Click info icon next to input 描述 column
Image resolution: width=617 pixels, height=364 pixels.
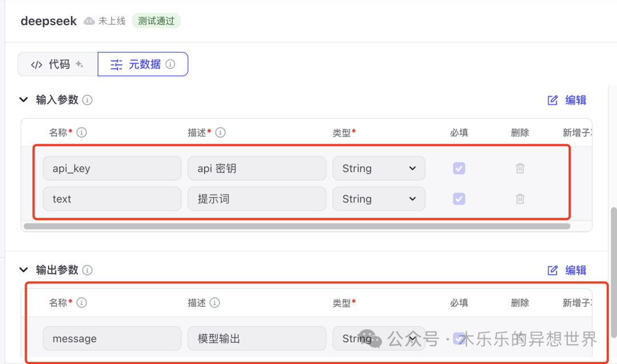(x=221, y=133)
